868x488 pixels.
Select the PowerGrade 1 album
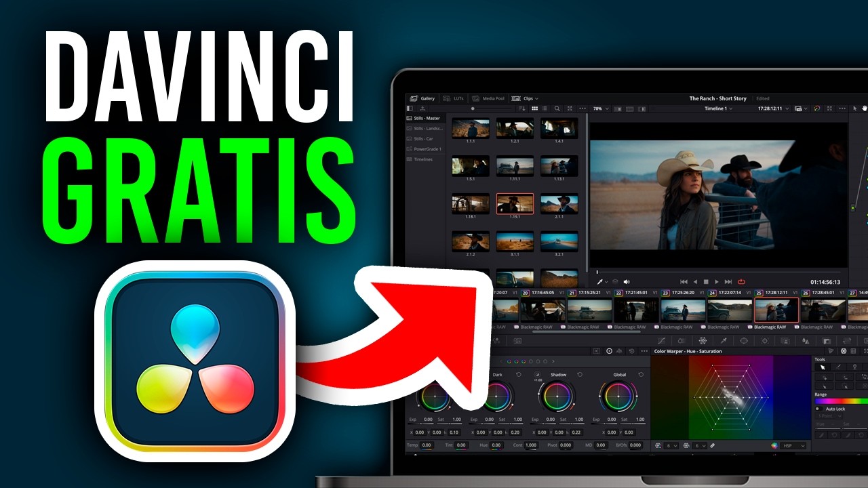tap(424, 148)
